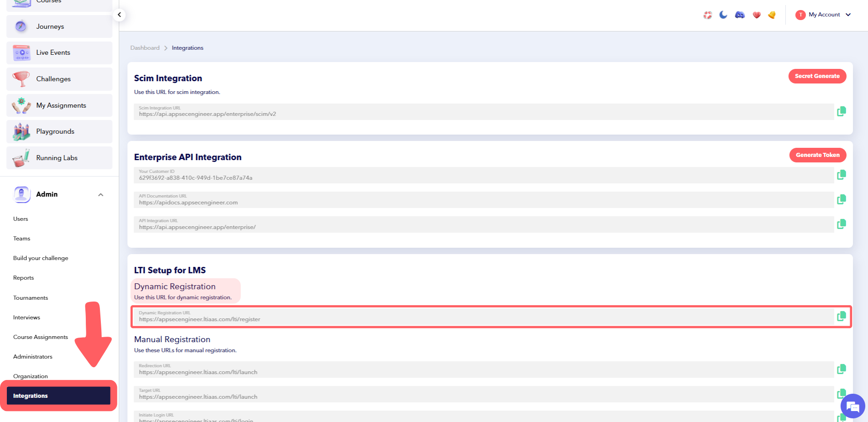Toggle dark mode with the moon icon
The image size is (868, 422).
click(723, 15)
